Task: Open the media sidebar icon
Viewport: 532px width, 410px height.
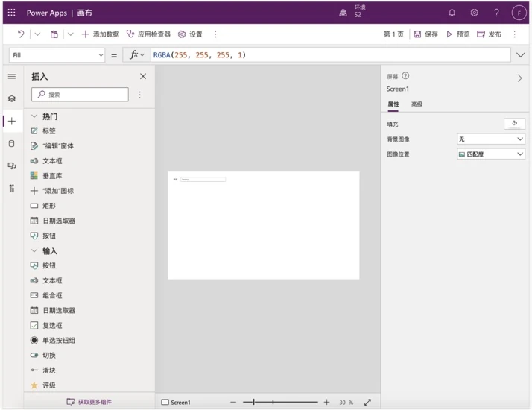Action: [12, 165]
